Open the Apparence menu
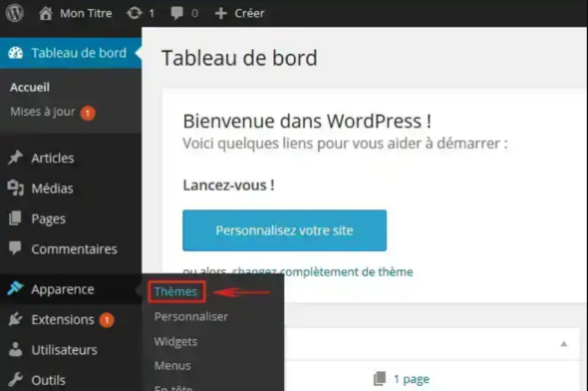588x391 pixels. coord(63,289)
